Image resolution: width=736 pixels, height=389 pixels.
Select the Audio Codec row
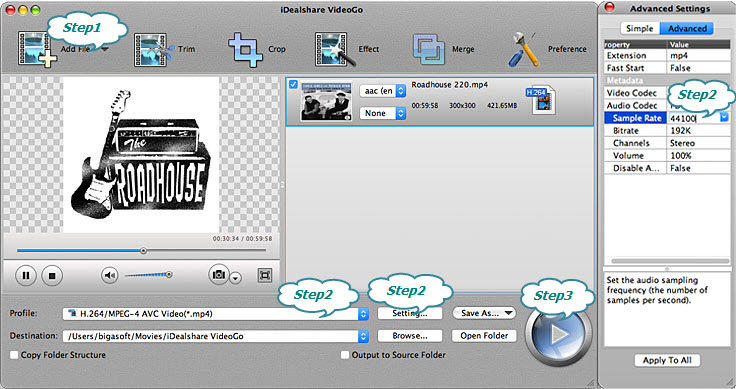(x=667, y=106)
